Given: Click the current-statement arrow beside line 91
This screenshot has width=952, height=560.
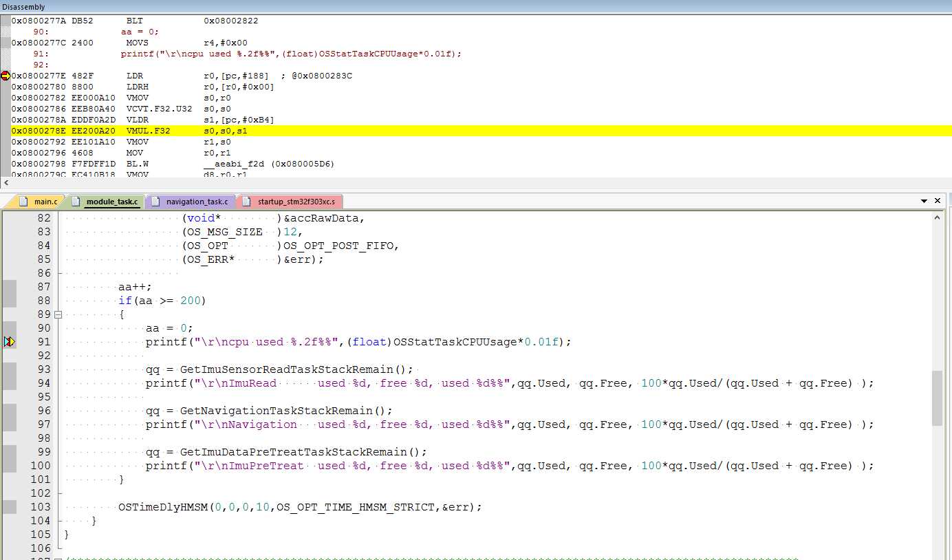Looking at the screenshot, I should tap(9, 342).
